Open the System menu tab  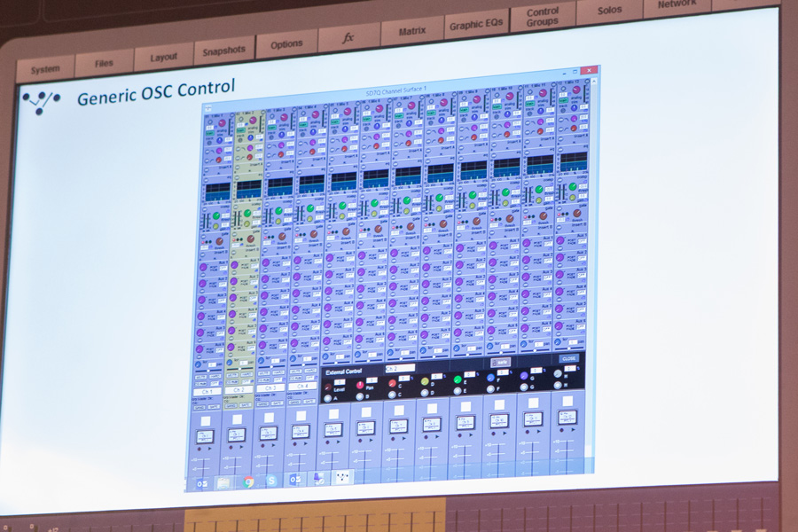coord(45,69)
